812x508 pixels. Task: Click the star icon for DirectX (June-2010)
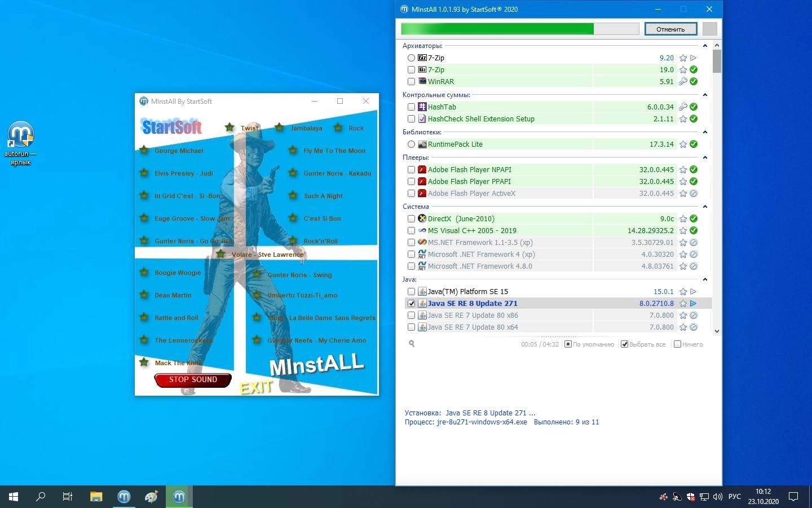683,218
